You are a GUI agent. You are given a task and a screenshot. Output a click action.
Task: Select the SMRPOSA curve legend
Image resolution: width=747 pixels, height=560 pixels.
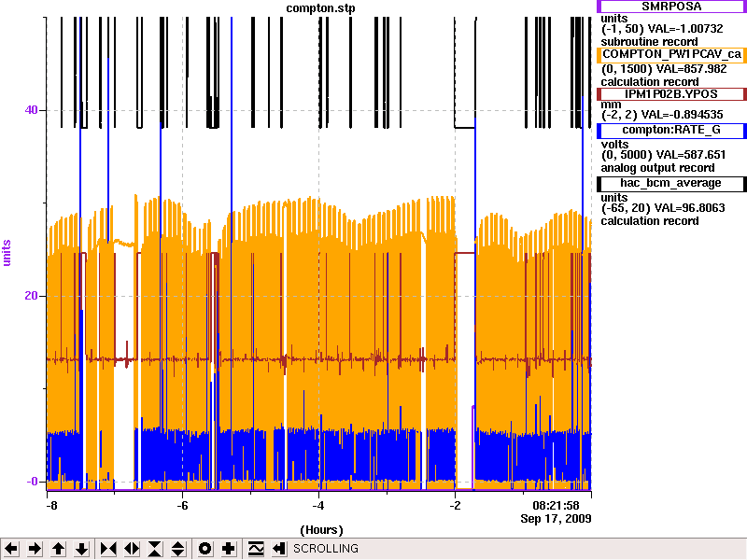click(671, 7)
